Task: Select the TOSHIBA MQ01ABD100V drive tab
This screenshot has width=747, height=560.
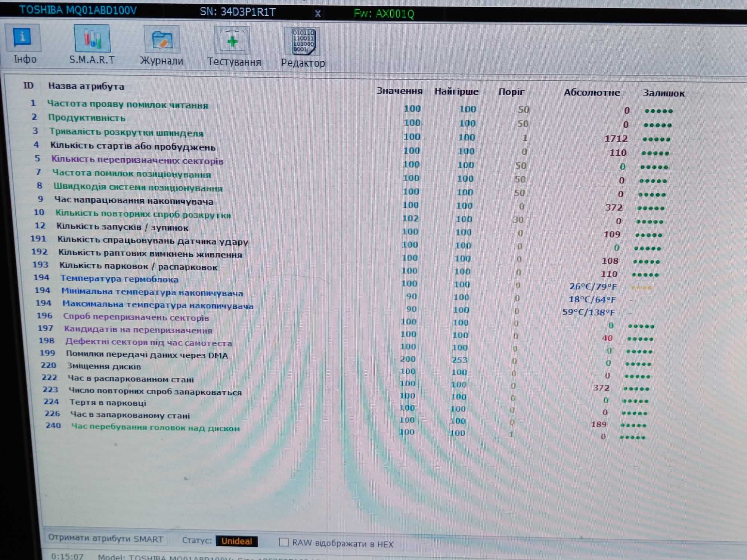Action: click(x=78, y=10)
